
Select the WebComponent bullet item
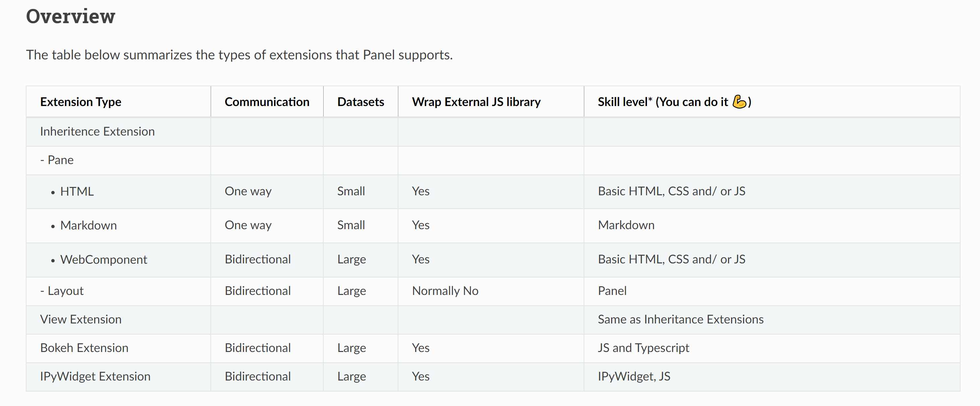point(104,260)
